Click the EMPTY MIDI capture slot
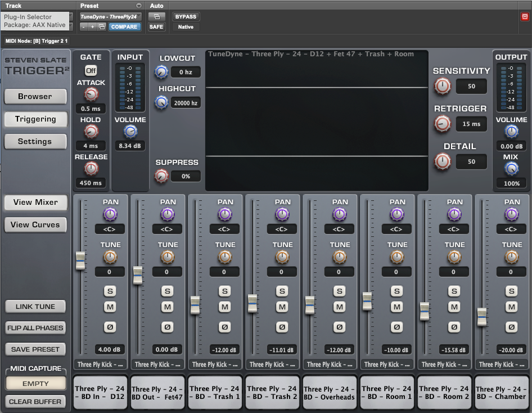 [35, 383]
